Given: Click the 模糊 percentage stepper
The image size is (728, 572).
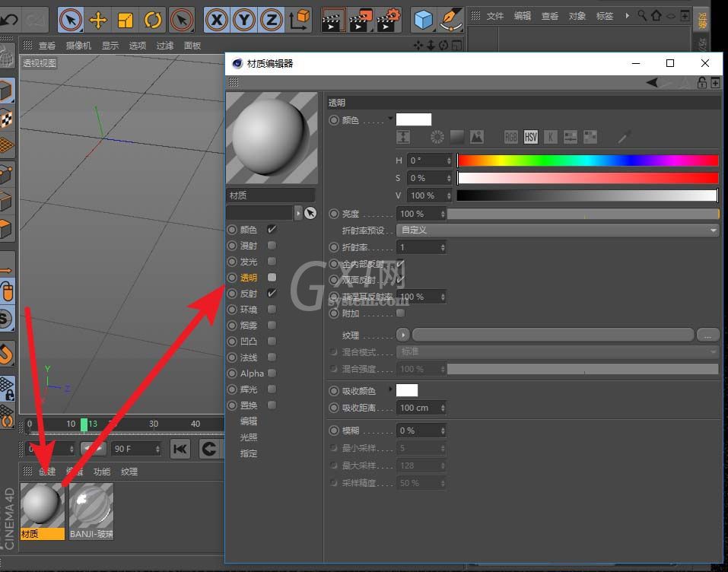Looking at the screenshot, I should tap(443, 431).
